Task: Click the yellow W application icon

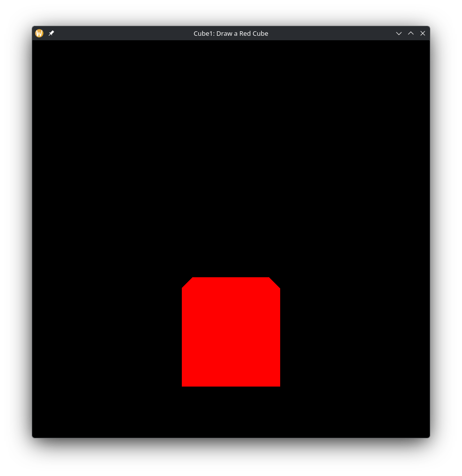Action: [39, 33]
